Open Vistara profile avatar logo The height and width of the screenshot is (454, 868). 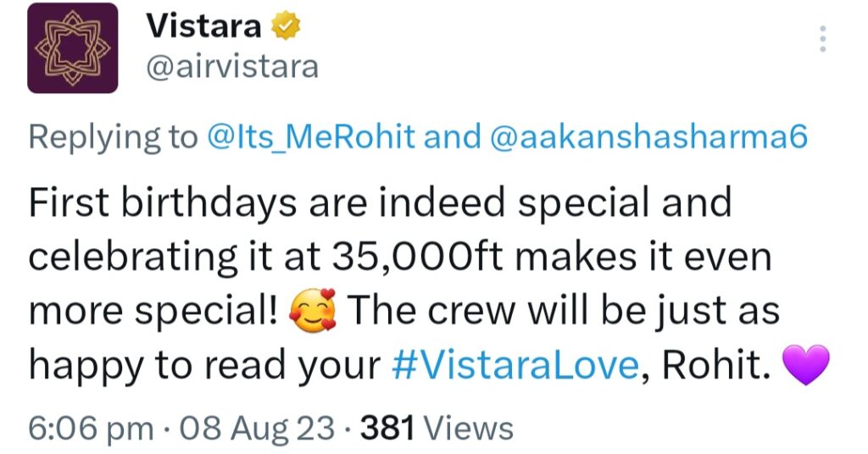pyautogui.click(x=73, y=48)
